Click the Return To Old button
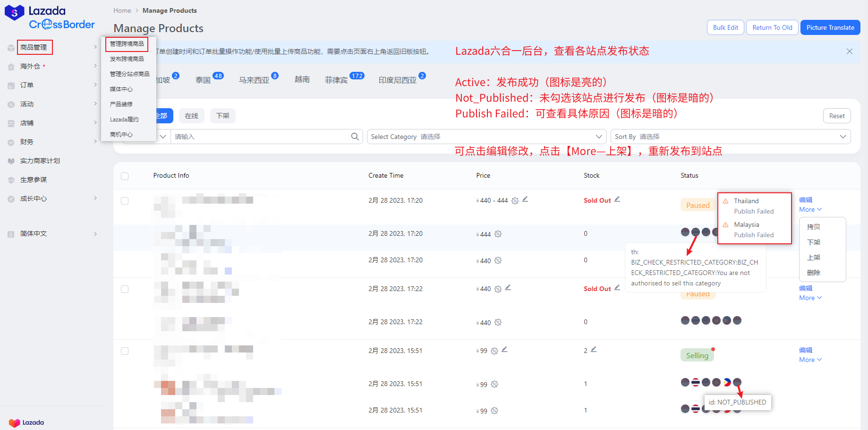 point(773,27)
